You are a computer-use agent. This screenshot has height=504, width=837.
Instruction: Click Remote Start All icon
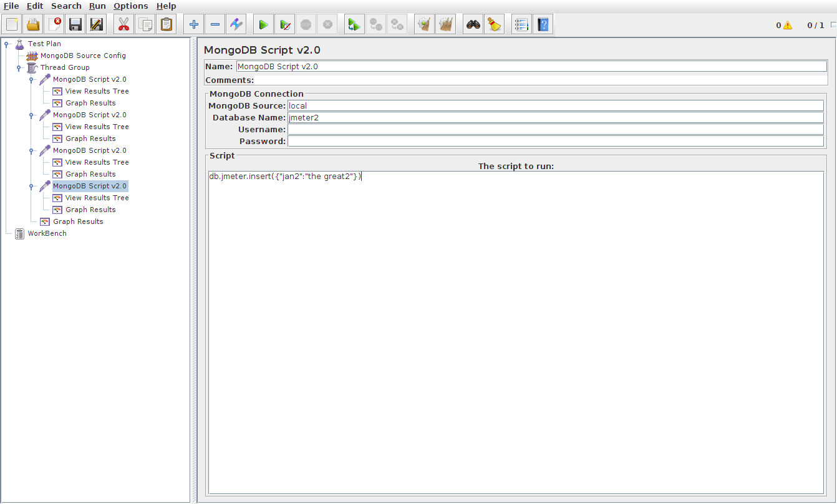pos(354,25)
